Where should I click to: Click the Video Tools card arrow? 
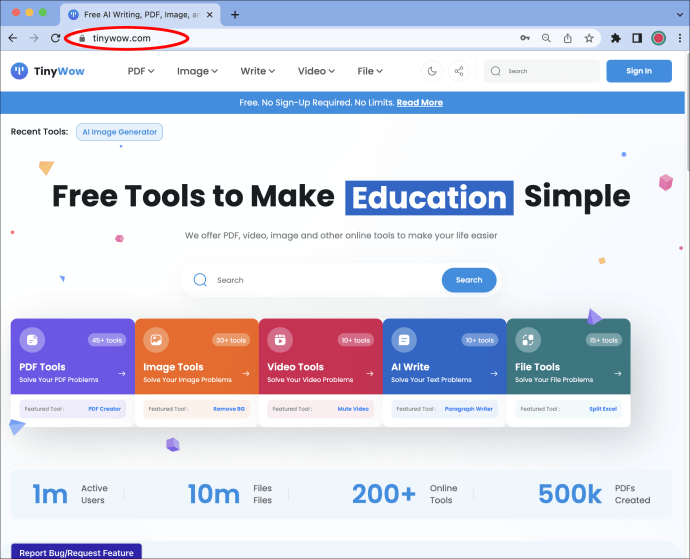click(x=370, y=374)
